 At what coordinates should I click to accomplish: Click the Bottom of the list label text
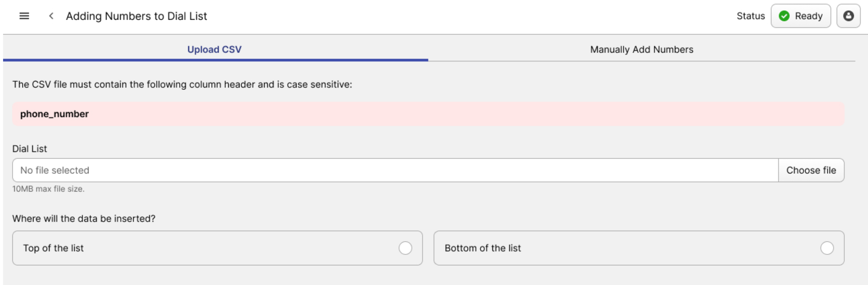click(482, 248)
